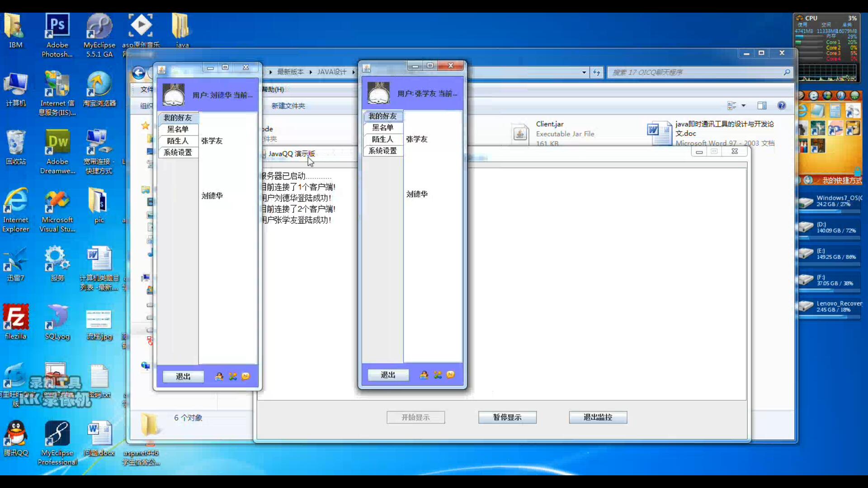The height and width of the screenshot is (488, 868).
Task: Open the IBM folder on the desktop
Action: (15, 31)
